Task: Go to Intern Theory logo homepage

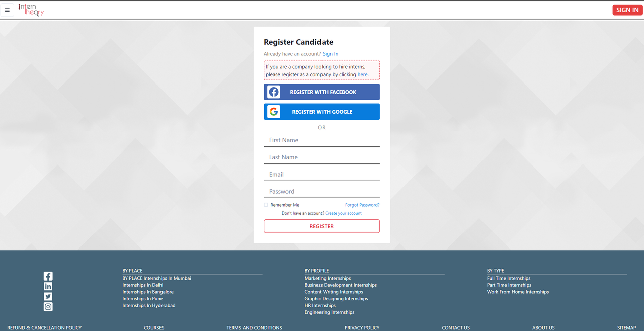Action: tap(31, 10)
